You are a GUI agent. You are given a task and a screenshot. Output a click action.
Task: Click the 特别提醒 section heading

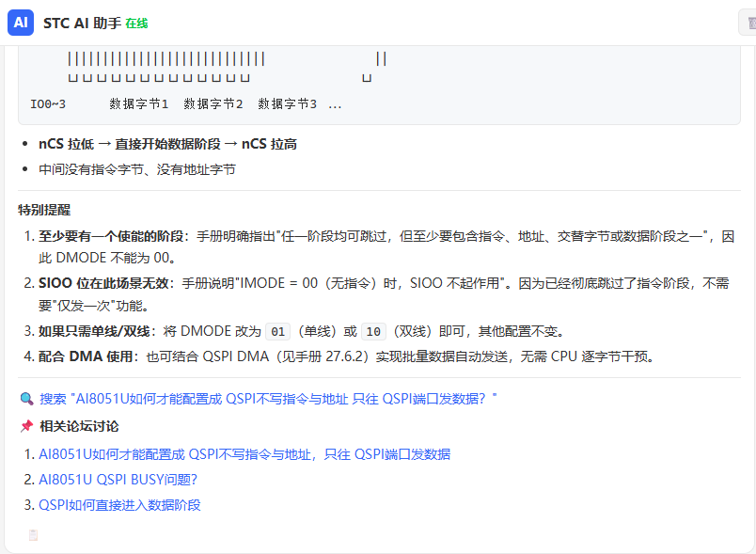pos(44,210)
